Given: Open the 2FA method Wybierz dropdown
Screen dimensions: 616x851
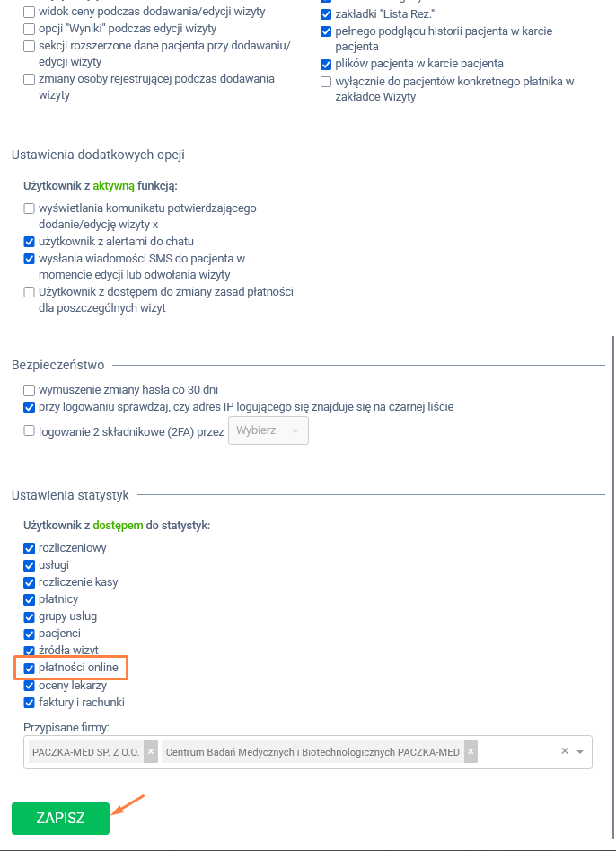Looking at the screenshot, I should pos(268,430).
